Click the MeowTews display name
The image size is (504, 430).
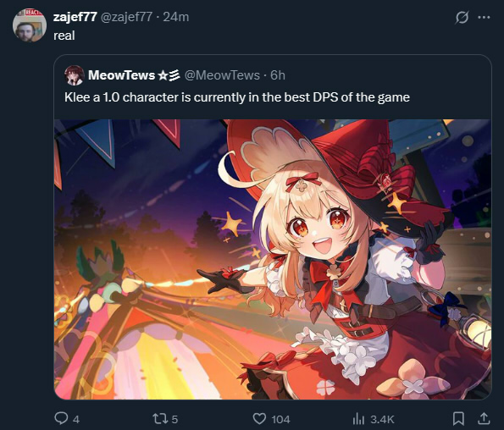[x=121, y=75]
